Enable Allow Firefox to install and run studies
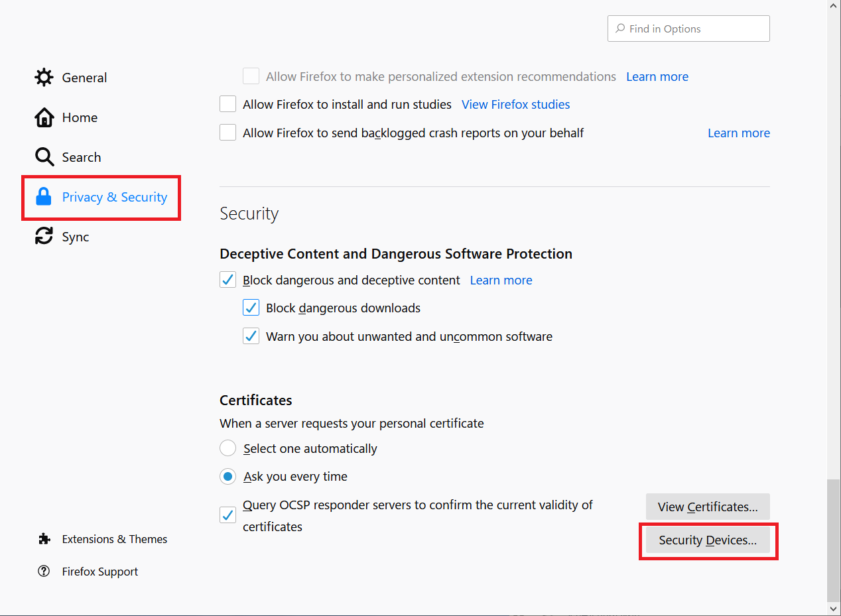841x616 pixels. [227, 103]
